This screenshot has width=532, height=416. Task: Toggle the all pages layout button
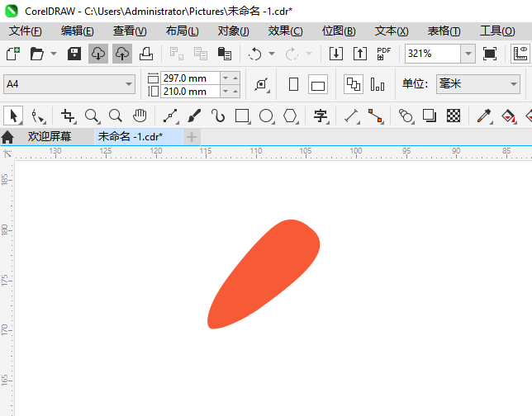[x=354, y=84]
